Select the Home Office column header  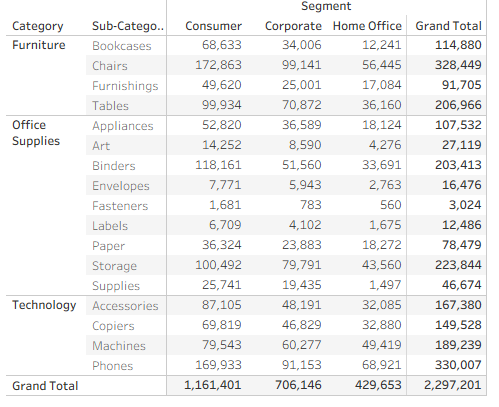point(367,26)
